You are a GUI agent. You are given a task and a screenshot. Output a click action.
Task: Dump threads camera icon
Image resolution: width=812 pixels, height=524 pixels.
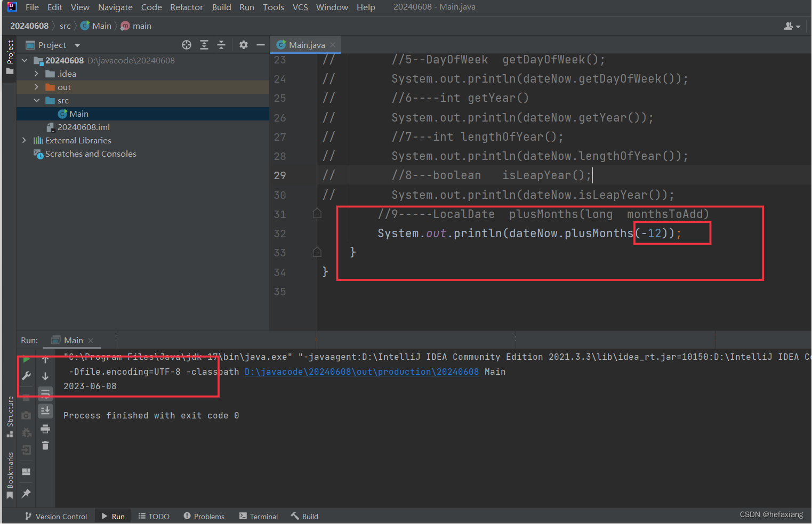click(26, 415)
